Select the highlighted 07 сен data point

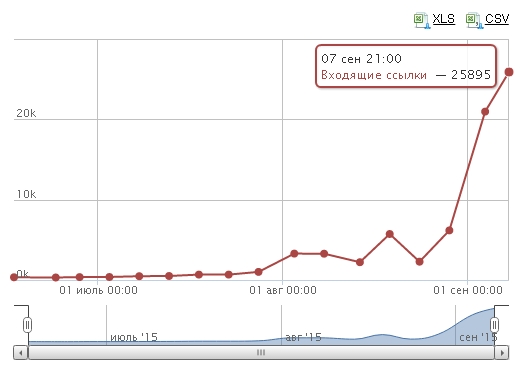509,72
